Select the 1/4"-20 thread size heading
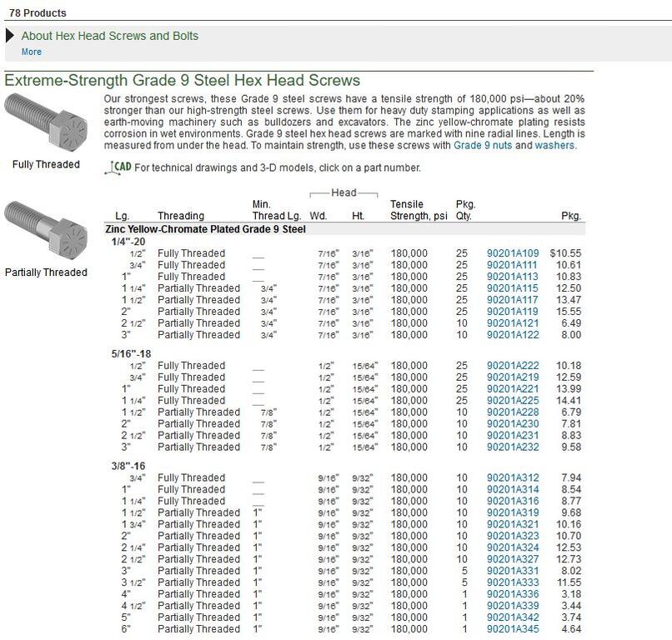Image resolution: width=672 pixels, height=640 pixels. [x=128, y=242]
